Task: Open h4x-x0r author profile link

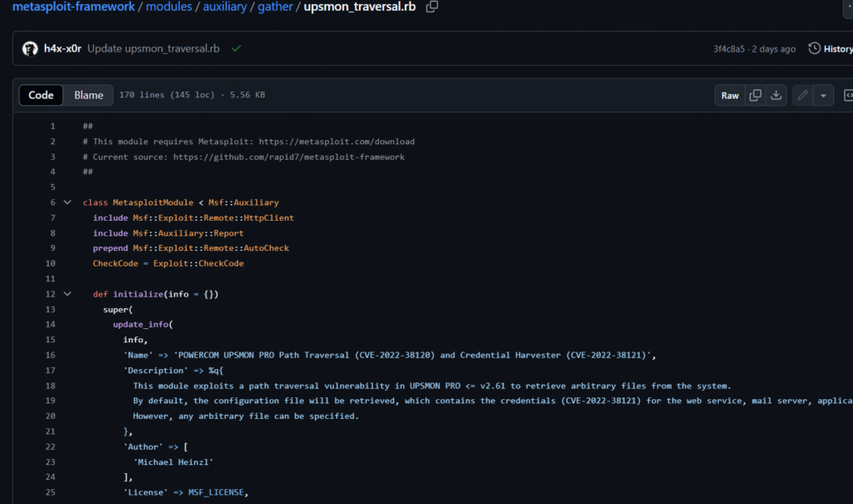Action: pyautogui.click(x=62, y=48)
